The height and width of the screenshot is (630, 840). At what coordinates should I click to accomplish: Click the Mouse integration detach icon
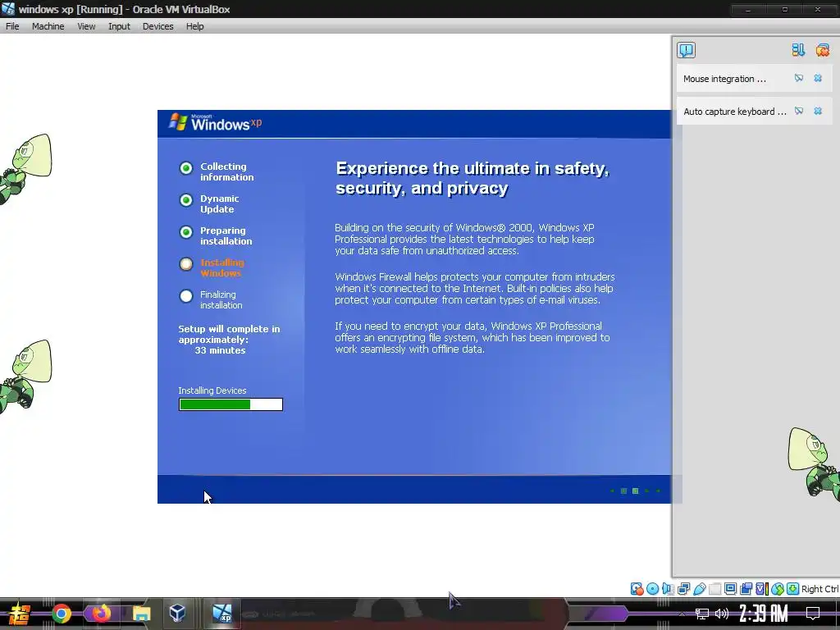pos(799,78)
